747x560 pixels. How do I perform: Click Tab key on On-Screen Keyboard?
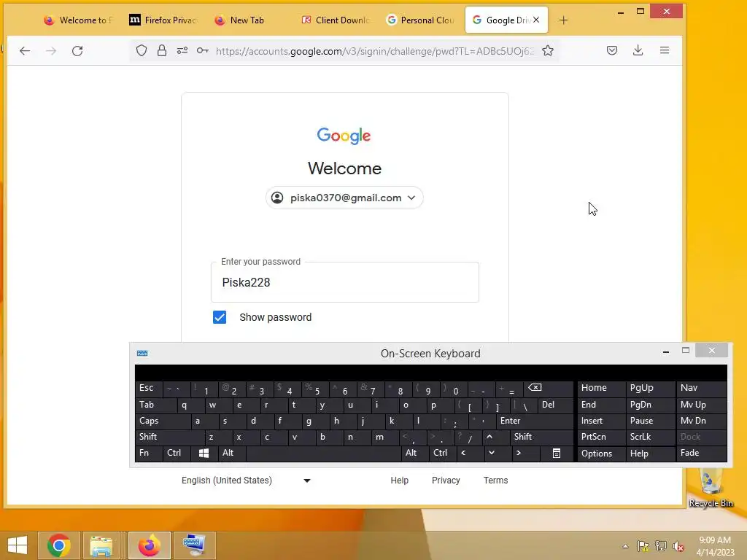coord(156,405)
